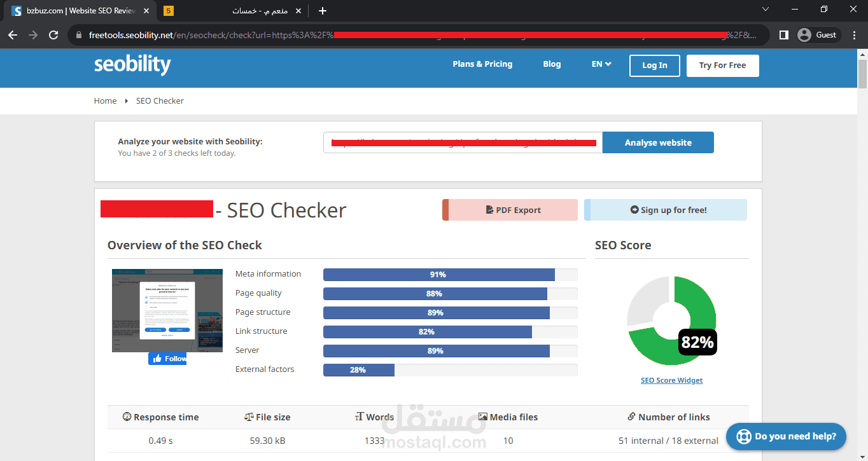The width and height of the screenshot is (868, 461).
Task: Close the Arabic-titled second browser tab
Action: pos(298,11)
